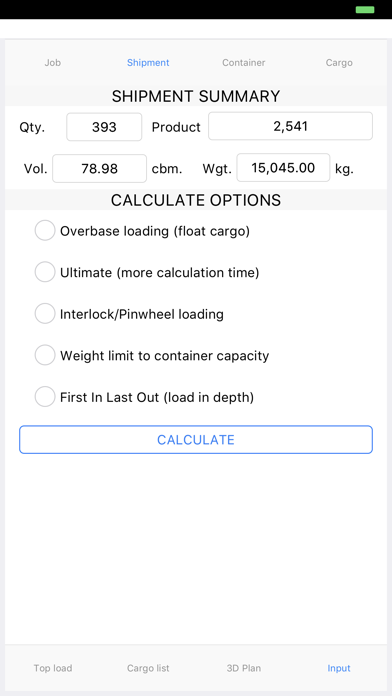Select the Input bottom tab

(x=339, y=668)
